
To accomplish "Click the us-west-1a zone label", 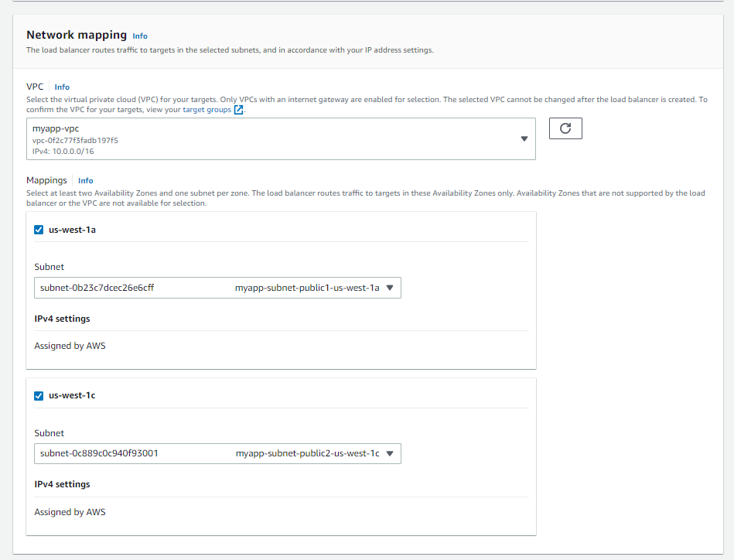I will pos(72,230).
